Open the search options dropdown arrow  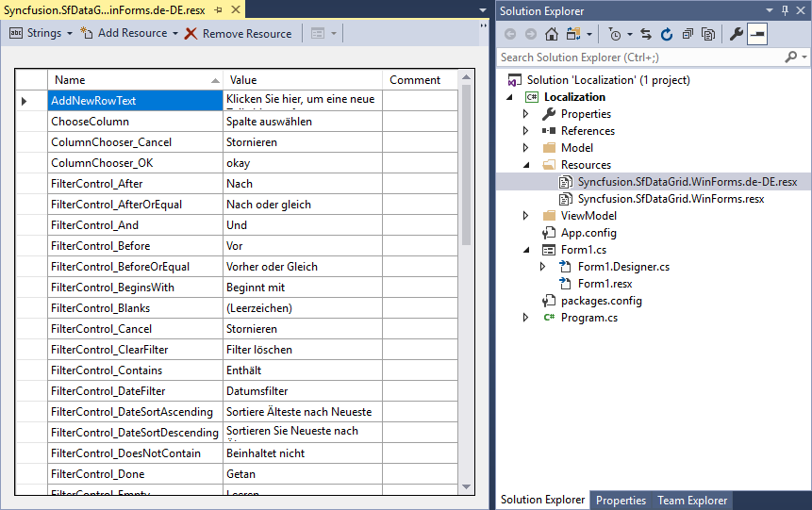[804, 57]
